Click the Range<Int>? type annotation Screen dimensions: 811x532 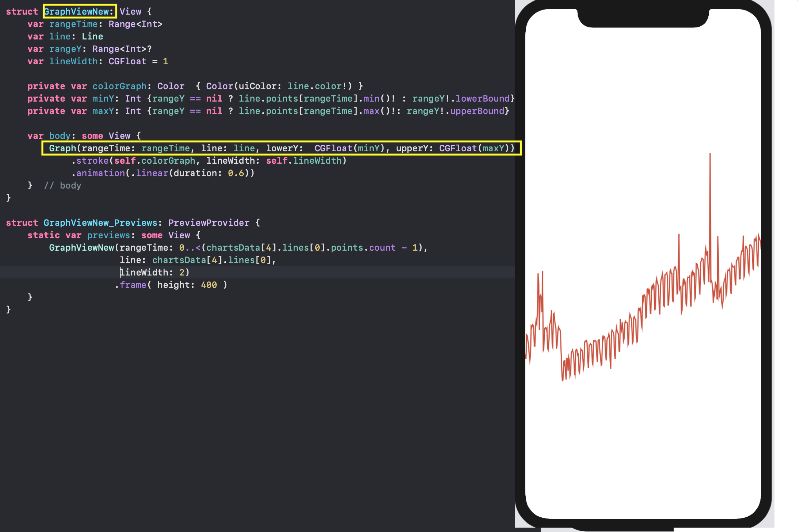[121, 49]
